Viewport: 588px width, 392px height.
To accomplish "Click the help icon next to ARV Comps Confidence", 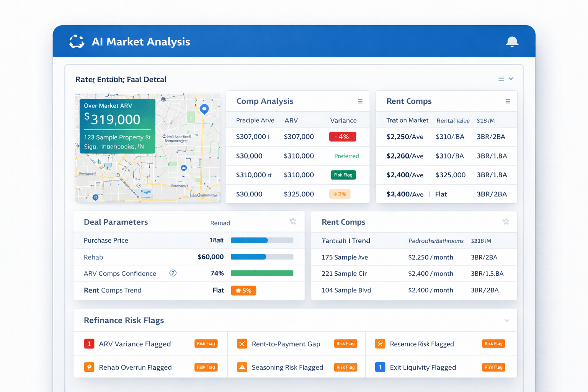I will coord(173,273).
